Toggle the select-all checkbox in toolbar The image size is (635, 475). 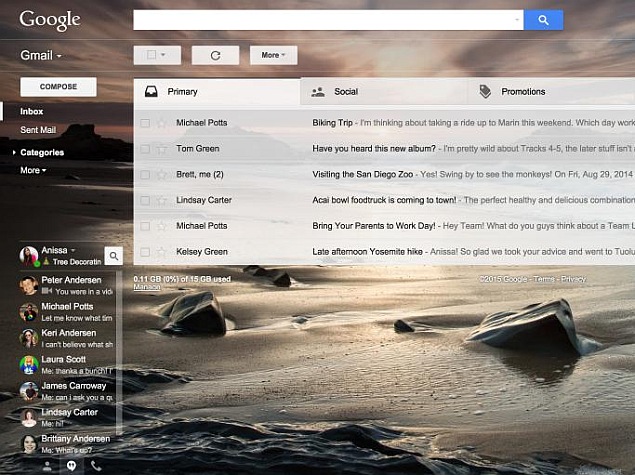click(x=151, y=55)
